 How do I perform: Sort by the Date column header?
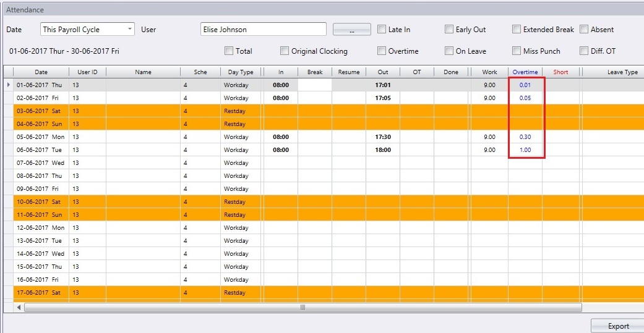click(41, 72)
